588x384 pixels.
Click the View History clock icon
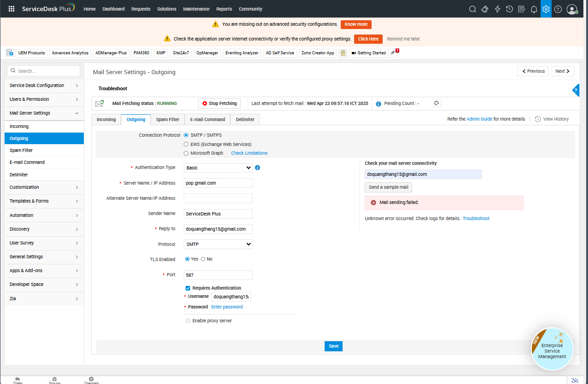(x=538, y=119)
